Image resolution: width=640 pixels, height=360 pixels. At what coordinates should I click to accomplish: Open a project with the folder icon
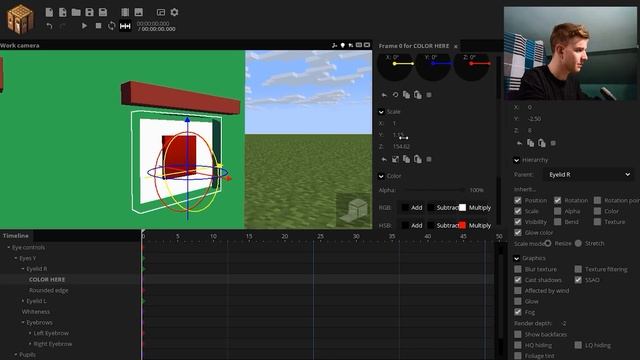click(x=76, y=12)
